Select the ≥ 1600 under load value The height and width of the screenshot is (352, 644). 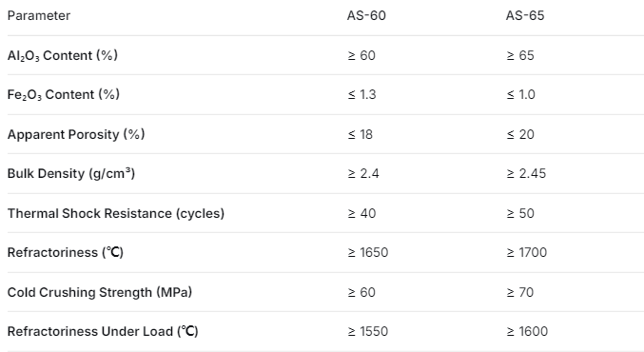[527, 331]
